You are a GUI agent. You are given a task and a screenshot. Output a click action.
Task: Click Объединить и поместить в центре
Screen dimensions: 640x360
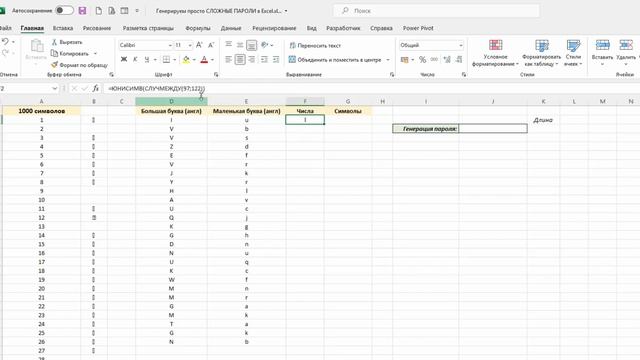click(x=335, y=60)
